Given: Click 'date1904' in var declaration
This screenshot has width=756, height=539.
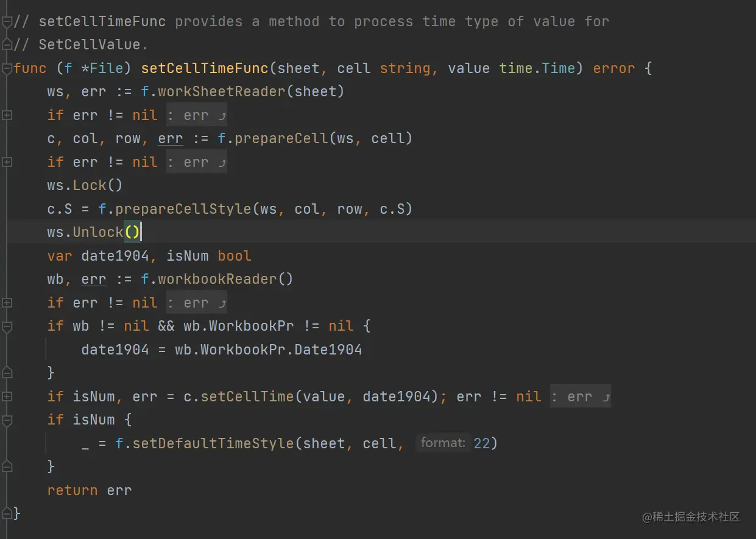Looking at the screenshot, I should click(x=115, y=256).
